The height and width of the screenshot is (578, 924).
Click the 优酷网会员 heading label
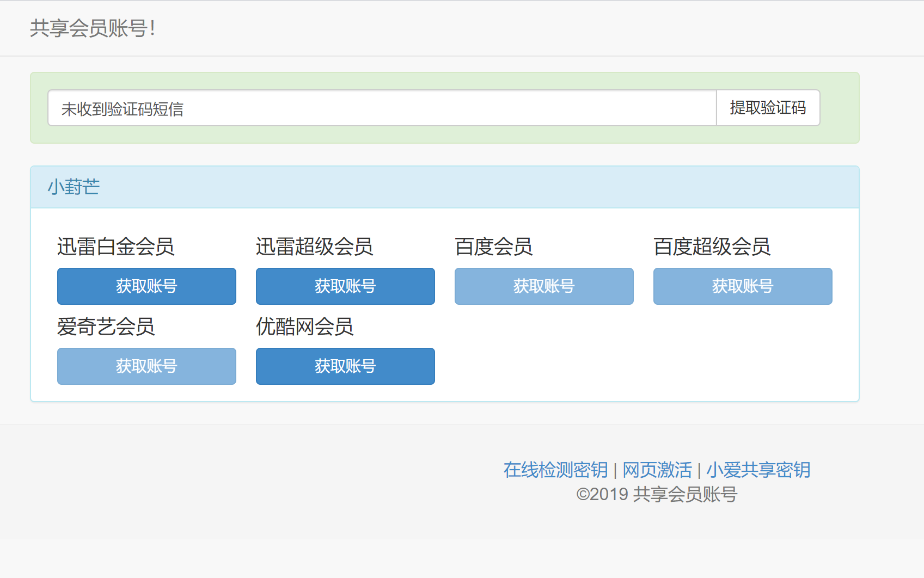point(304,327)
